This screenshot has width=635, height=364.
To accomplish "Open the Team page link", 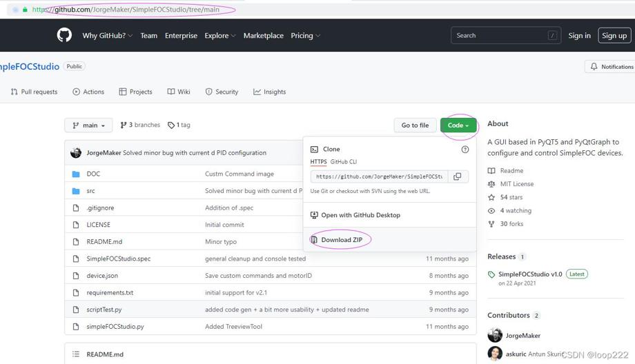I will coord(148,36).
